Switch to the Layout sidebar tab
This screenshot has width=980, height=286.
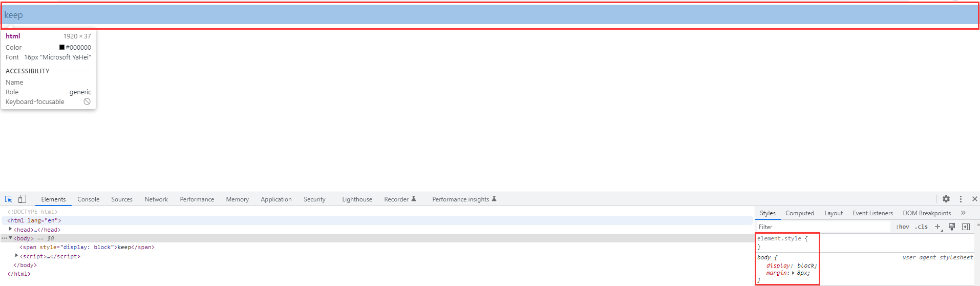[834, 213]
